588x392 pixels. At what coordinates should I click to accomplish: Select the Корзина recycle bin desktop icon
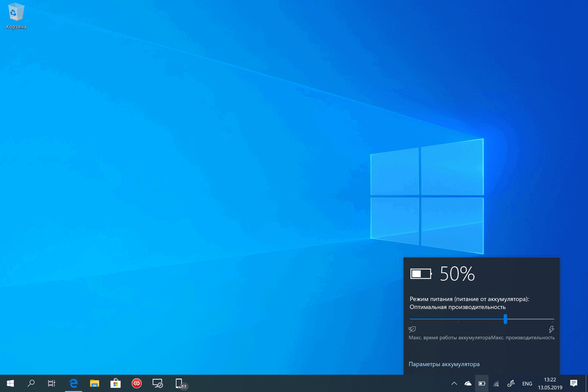pos(16,16)
